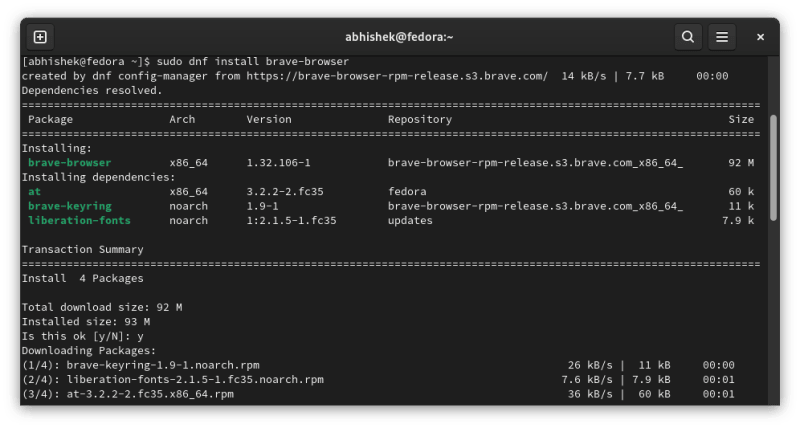
Task: Click the "Transaction Summary" heading text
Action: point(82,249)
